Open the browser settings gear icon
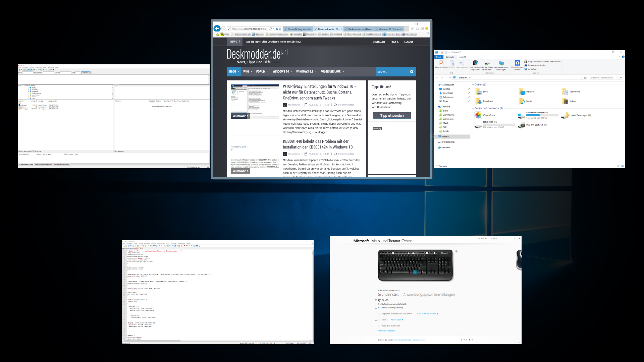 [422, 29]
